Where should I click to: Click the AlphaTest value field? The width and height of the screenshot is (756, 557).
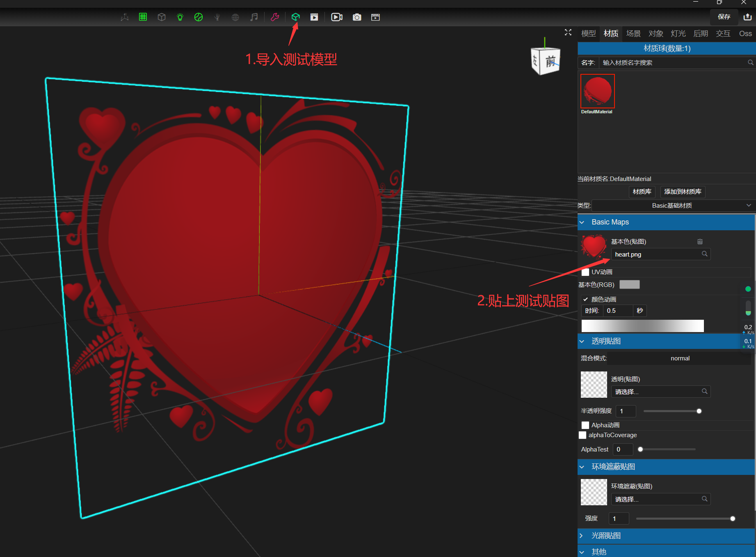tap(623, 449)
